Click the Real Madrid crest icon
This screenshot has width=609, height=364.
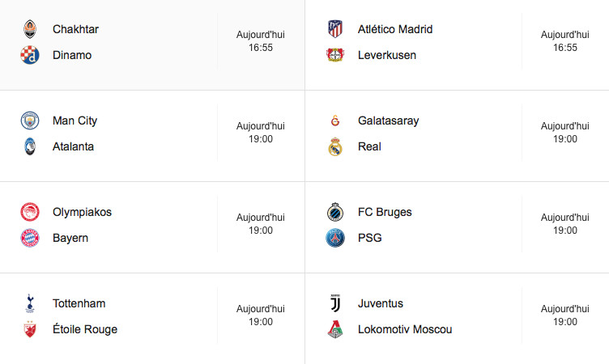(x=335, y=146)
